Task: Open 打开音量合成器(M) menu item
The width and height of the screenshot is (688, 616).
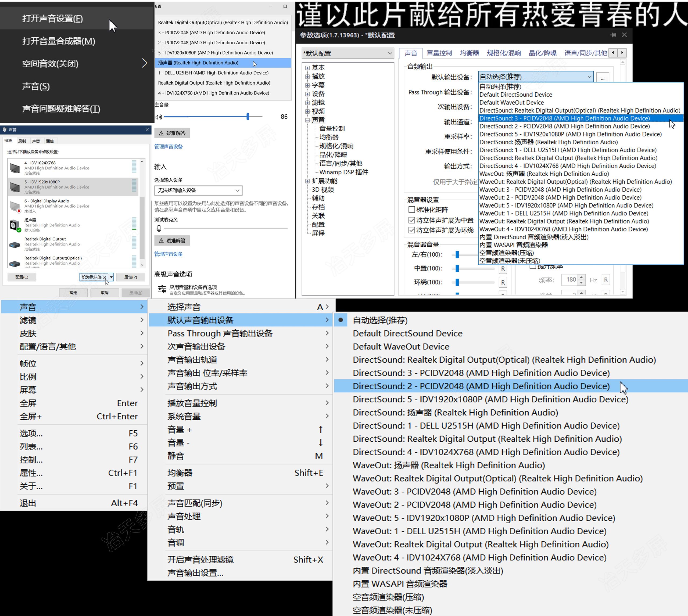Action: point(77,41)
